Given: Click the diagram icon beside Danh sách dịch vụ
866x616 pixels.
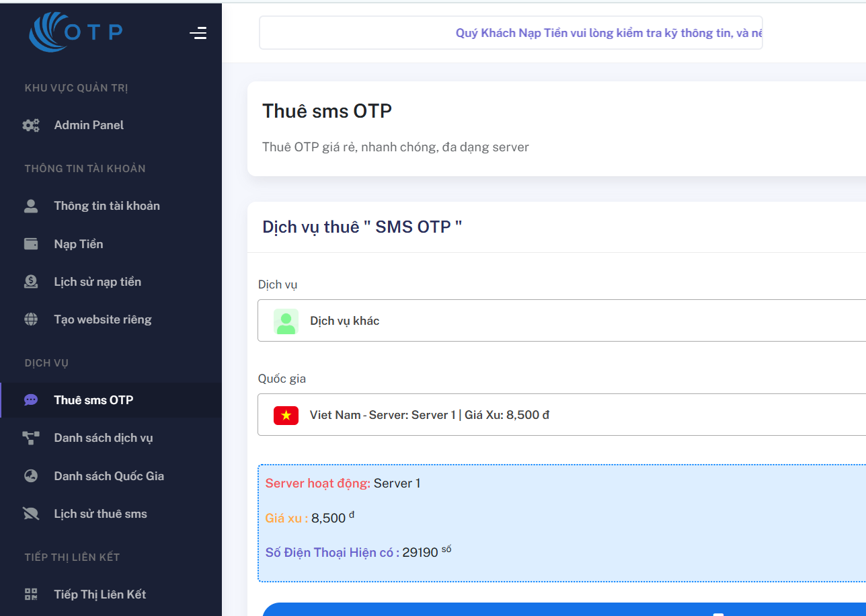Looking at the screenshot, I should (x=31, y=438).
